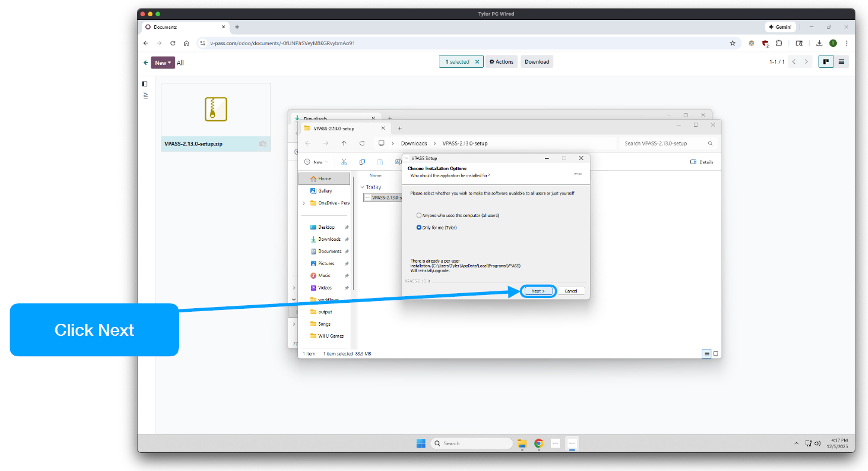Collapse the Today file group
Viewport: 868px width, 471px height.
point(362,187)
